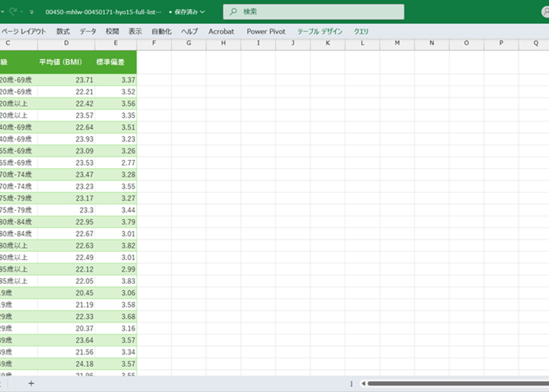Screen dimensions: 549x392
Task: Select the cell with value 22.21
Action: pyautogui.click(x=66, y=91)
